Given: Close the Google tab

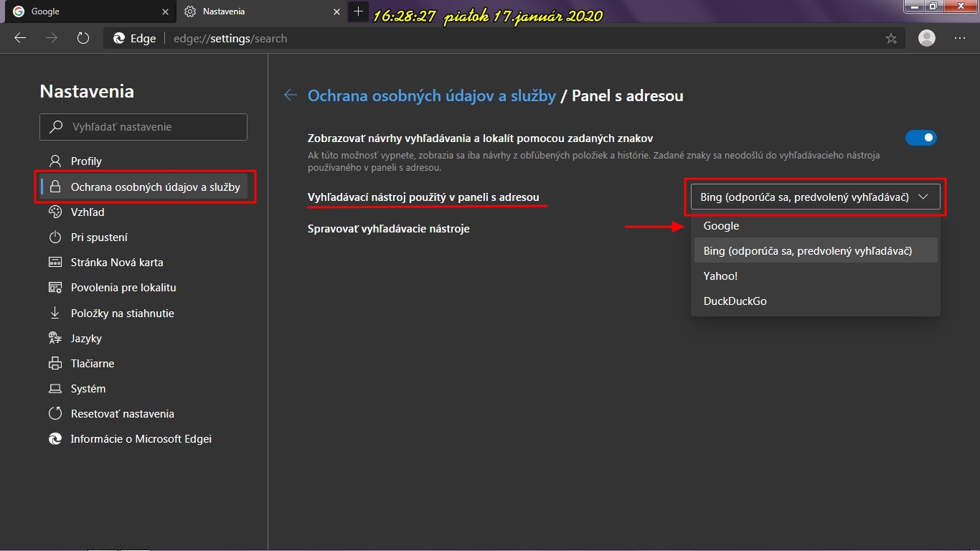Looking at the screenshot, I should tap(165, 11).
